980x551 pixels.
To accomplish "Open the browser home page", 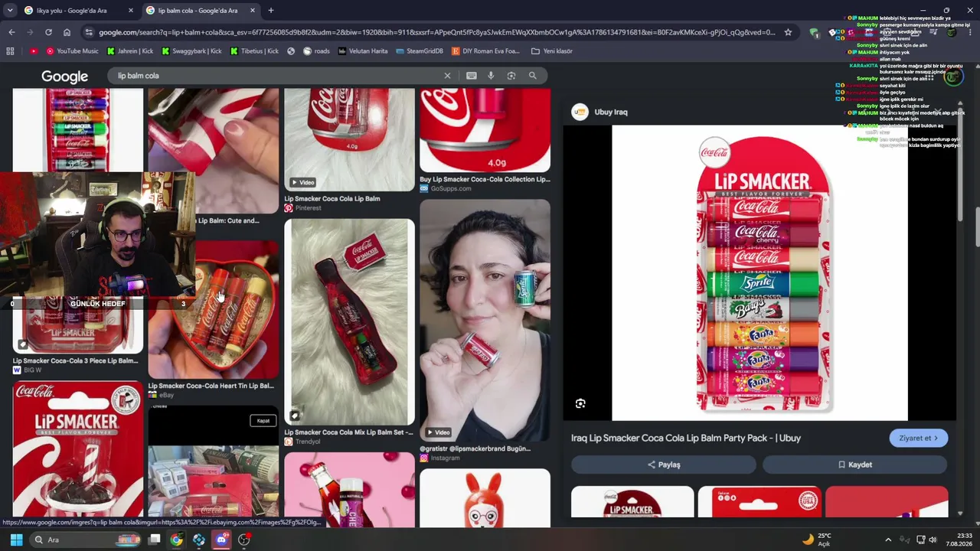I will (x=67, y=32).
